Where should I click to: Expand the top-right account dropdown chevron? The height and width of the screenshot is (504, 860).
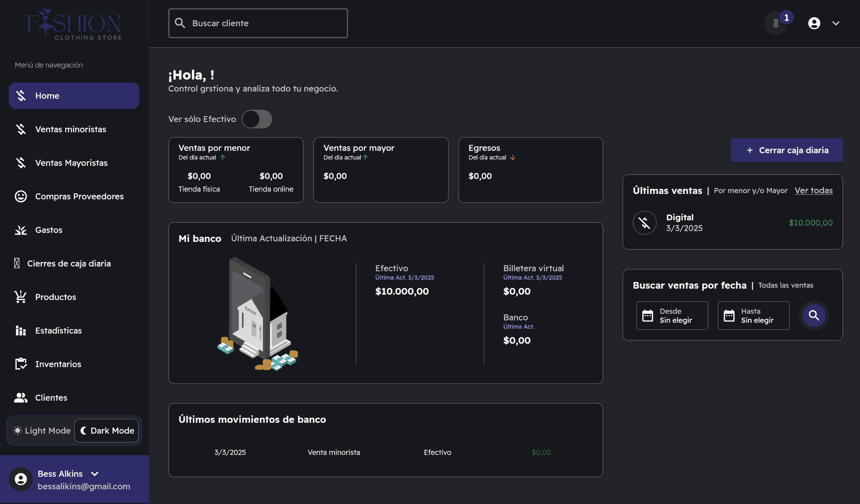836,23
